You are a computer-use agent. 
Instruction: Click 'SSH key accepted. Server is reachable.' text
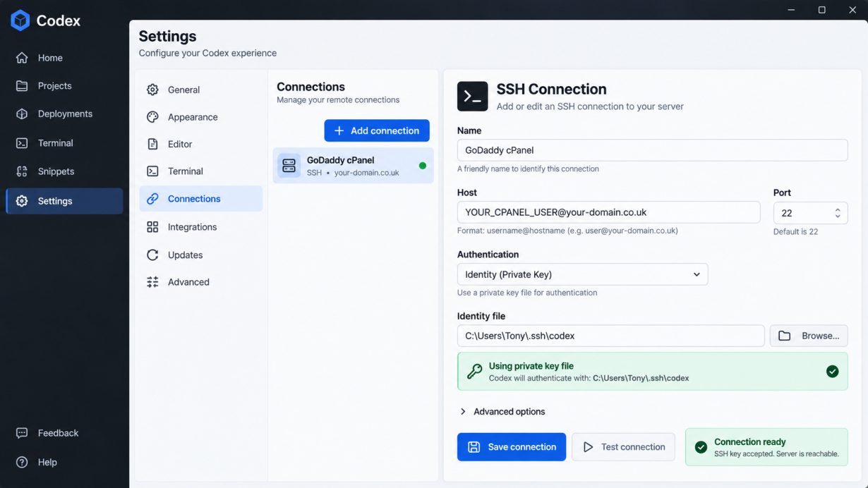point(776,454)
